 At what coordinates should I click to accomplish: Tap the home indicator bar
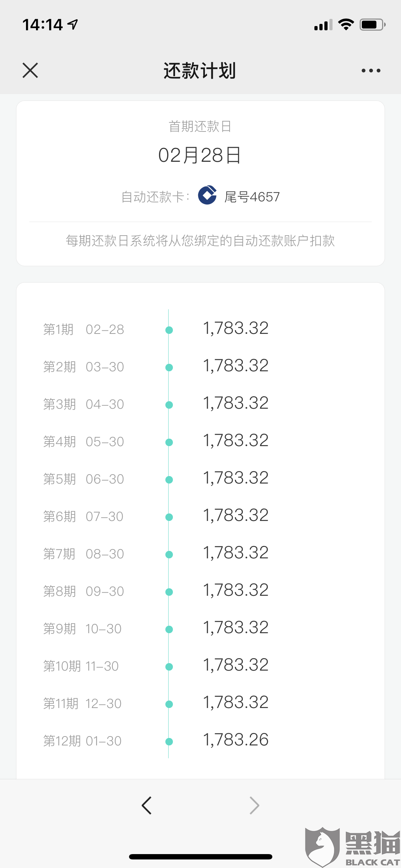(x=201, y=857)
